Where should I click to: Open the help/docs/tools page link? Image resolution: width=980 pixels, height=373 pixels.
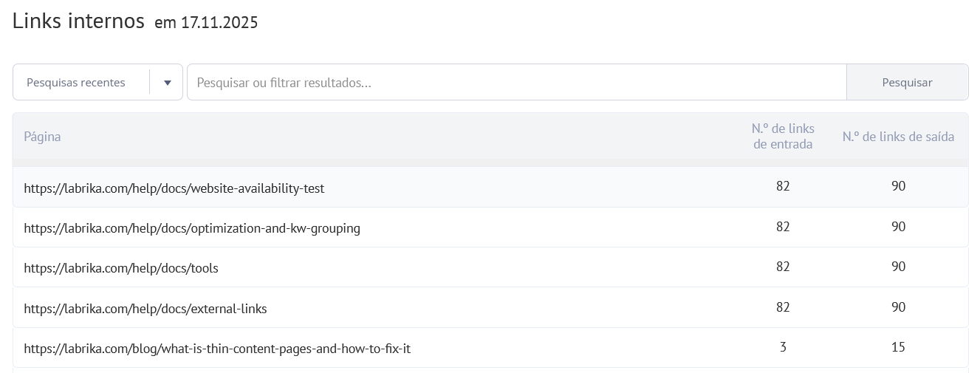click(121, 268)
